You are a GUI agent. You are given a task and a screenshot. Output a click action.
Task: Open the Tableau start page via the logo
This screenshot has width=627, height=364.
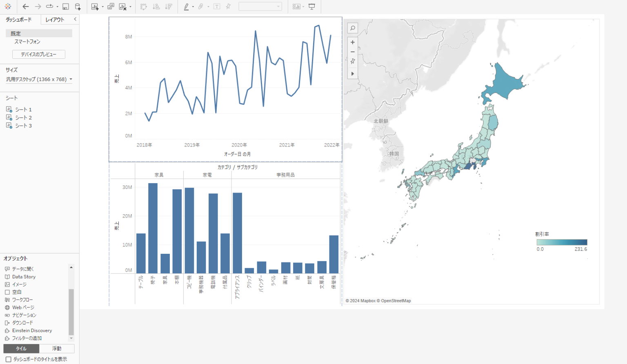(7, 6)
